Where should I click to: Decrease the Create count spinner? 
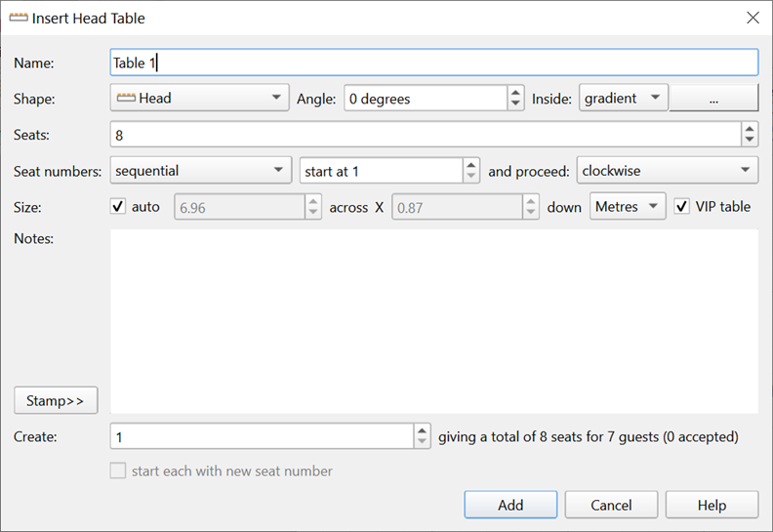pos(422,443)
